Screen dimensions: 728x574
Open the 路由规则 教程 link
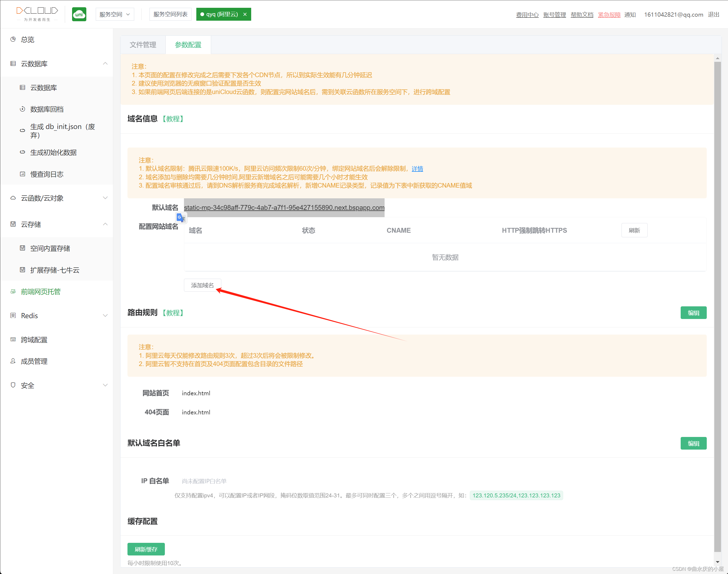(173, 313)
